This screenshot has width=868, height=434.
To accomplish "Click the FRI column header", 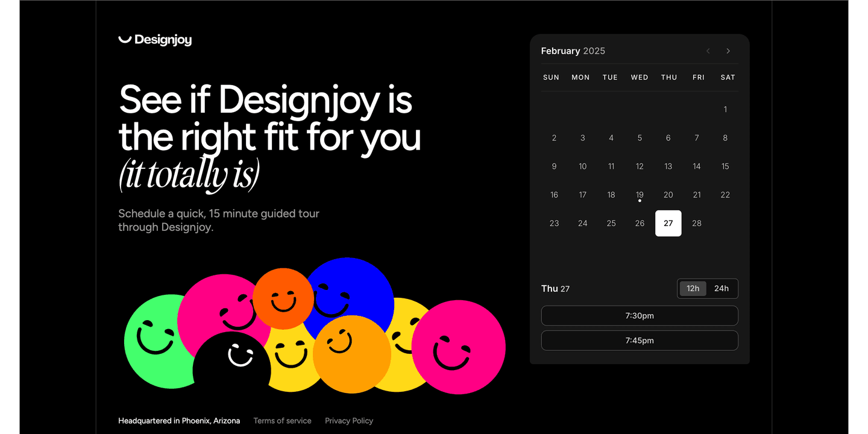I will point(699,78).
